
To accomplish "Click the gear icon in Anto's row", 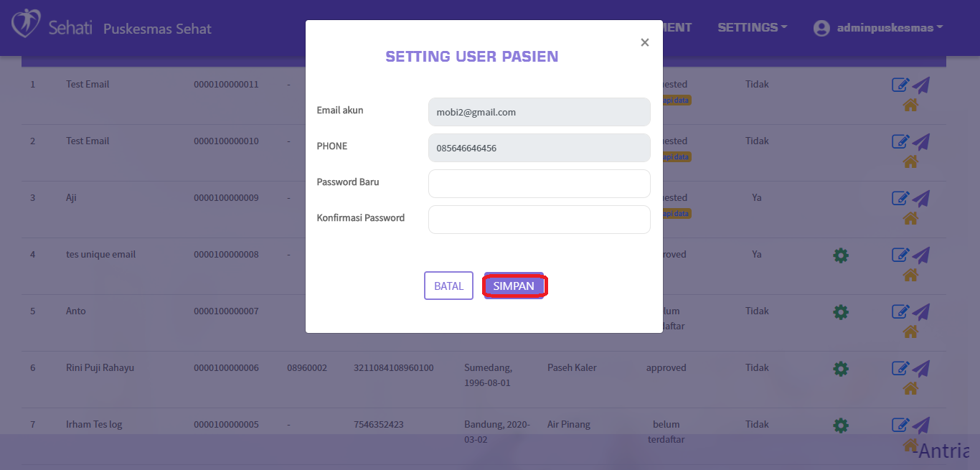I will 841,311.
